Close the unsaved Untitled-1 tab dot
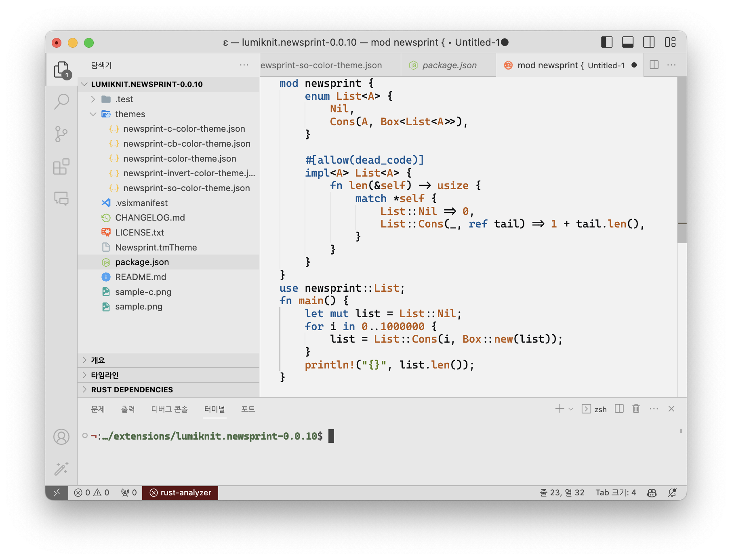The height and width of the screenshot is (560, 732). (x=634, y=65)
